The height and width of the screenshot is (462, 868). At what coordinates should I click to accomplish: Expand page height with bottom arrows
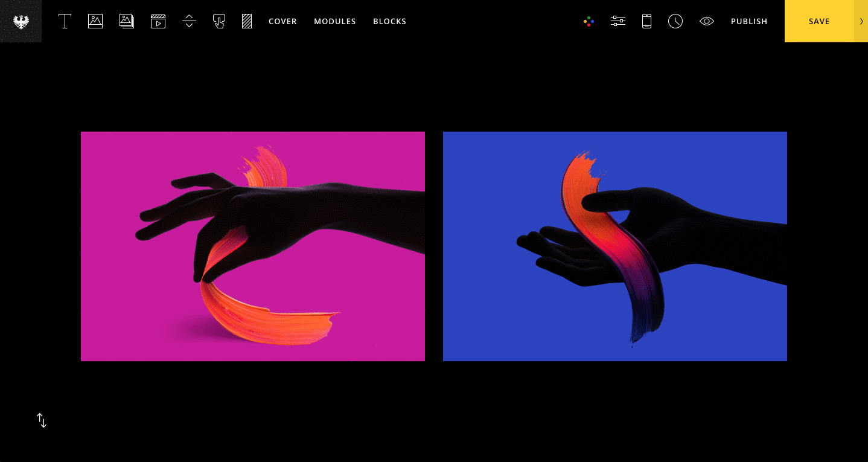(x=41, y=420)
